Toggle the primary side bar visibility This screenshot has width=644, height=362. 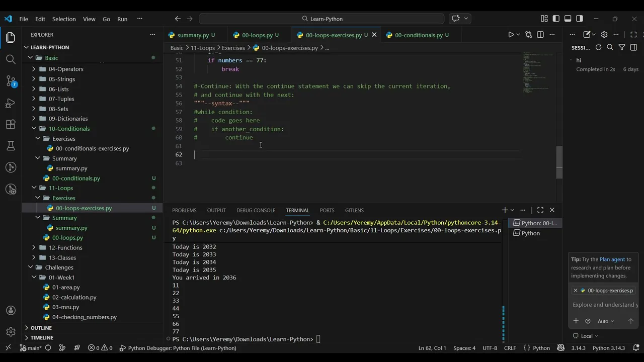(556, 19)
